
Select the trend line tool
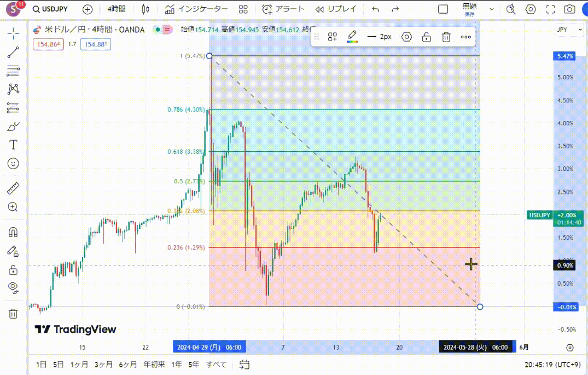[x=13, y=52]
